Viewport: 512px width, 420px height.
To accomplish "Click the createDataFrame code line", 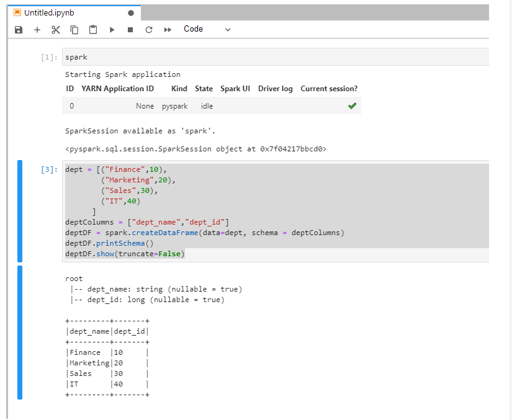I will click(205, 233).
